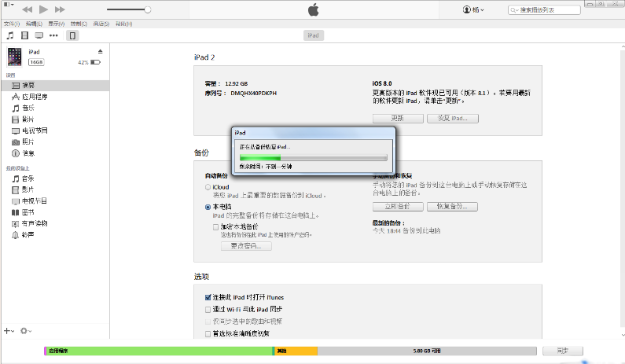Adjust the volume slider knob
The height and width of the screenshot is (364, 625).
coord(148,9)
